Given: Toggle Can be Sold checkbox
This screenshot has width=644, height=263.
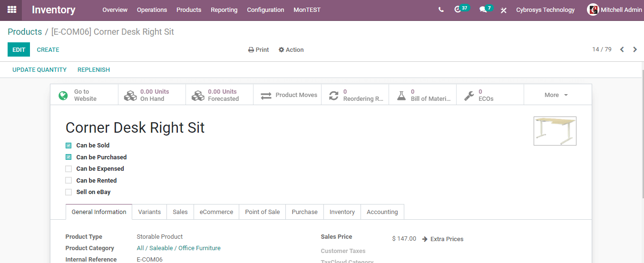Looking at the screenshot, I should tap(68, 146).
